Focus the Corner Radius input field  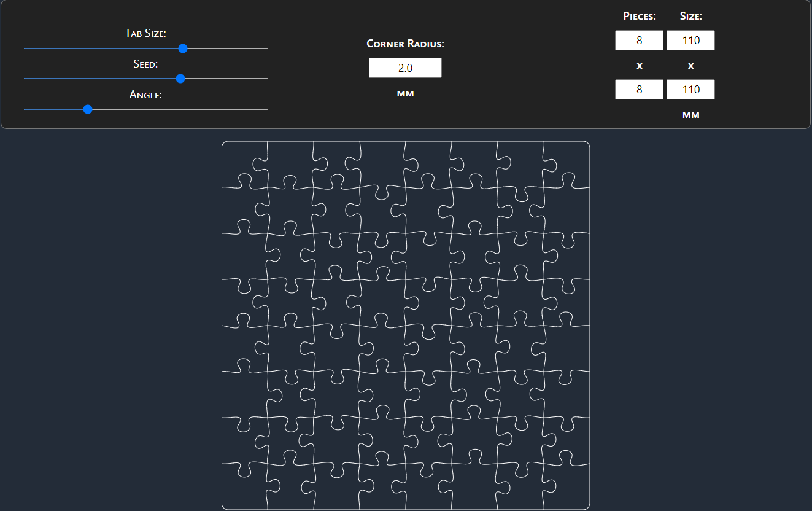(x=405, y=68)
